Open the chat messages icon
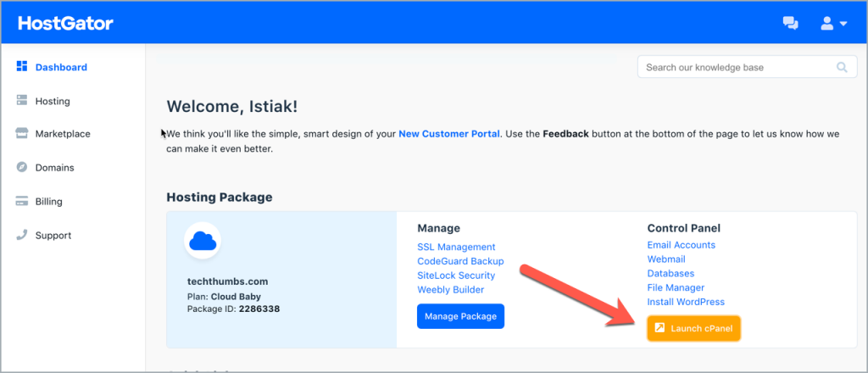The height and width of the screenshot is (373, 868). coord(790,24)
